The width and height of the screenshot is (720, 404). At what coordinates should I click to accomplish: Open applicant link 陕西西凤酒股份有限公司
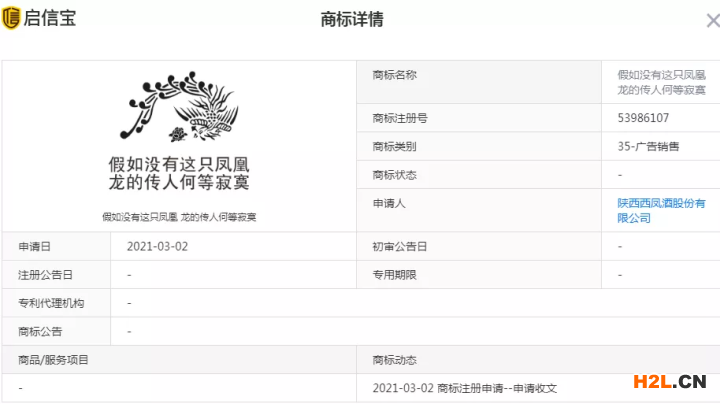660,210
